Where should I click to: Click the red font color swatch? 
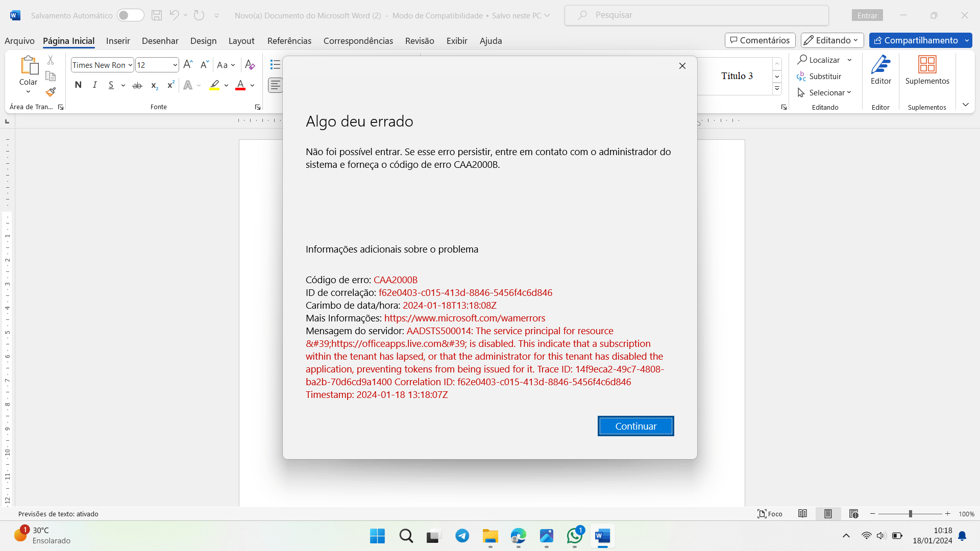click(240, 85)
